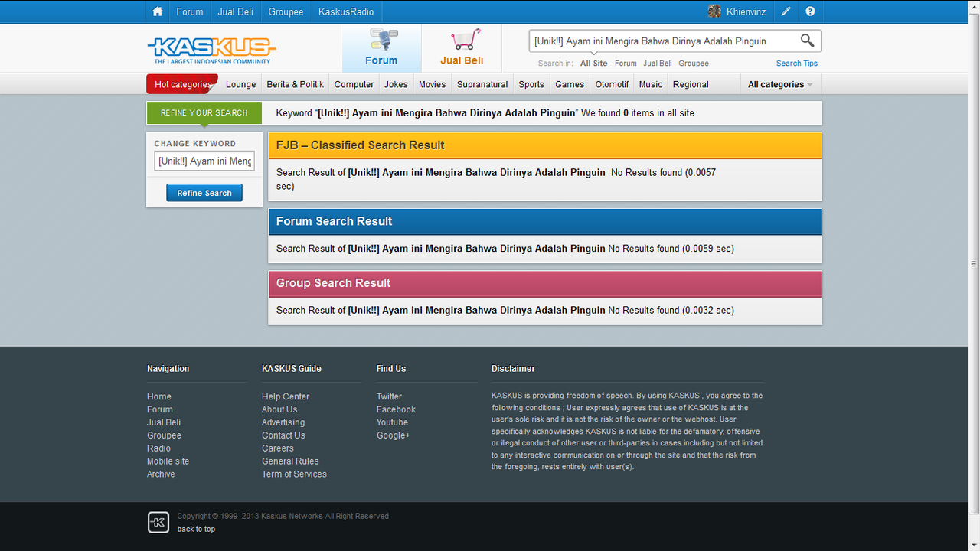980x551 pixels.
Task: Open Careers link
Action: tap(277, 448)
